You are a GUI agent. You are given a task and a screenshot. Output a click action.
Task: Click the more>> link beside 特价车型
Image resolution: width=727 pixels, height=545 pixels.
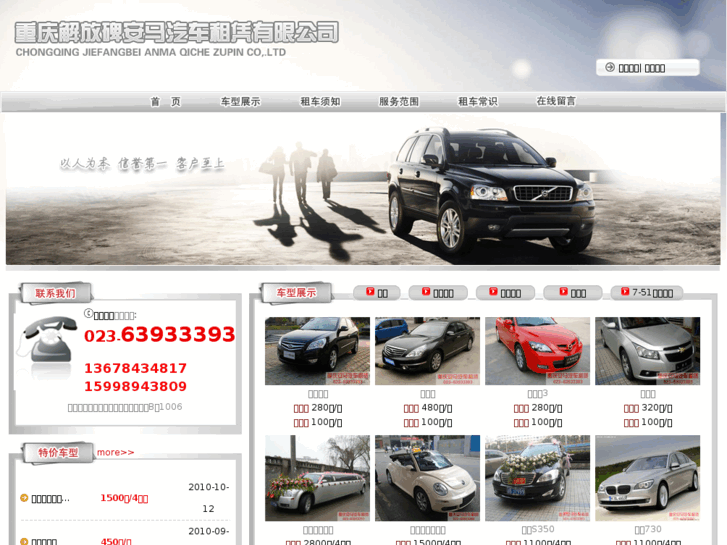pyautogui.click(x=115, y=452)
